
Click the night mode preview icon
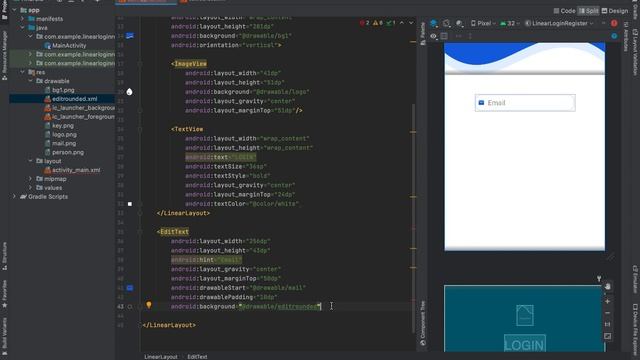pyautogui.click(x=460, y=23)
